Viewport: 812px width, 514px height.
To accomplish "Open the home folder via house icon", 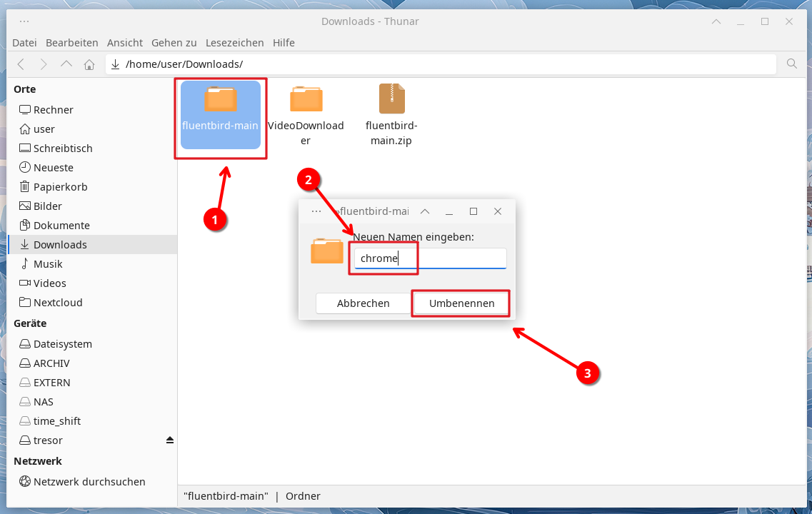I will tap(89, 64).
